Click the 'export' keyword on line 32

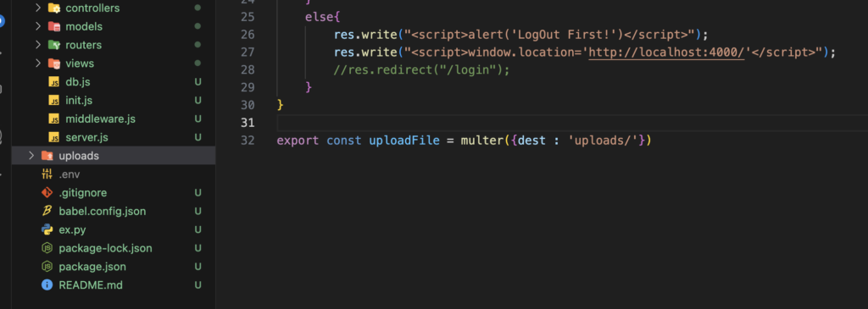point(298,141)
